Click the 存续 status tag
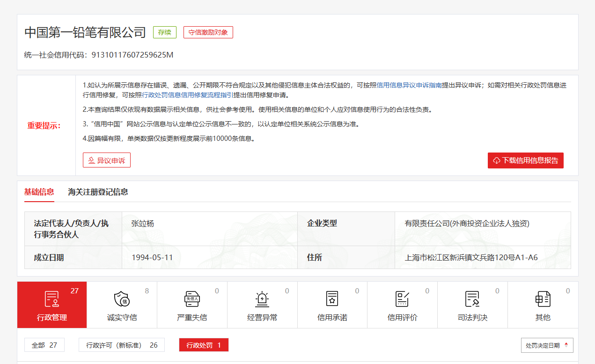 coord(165,32)
